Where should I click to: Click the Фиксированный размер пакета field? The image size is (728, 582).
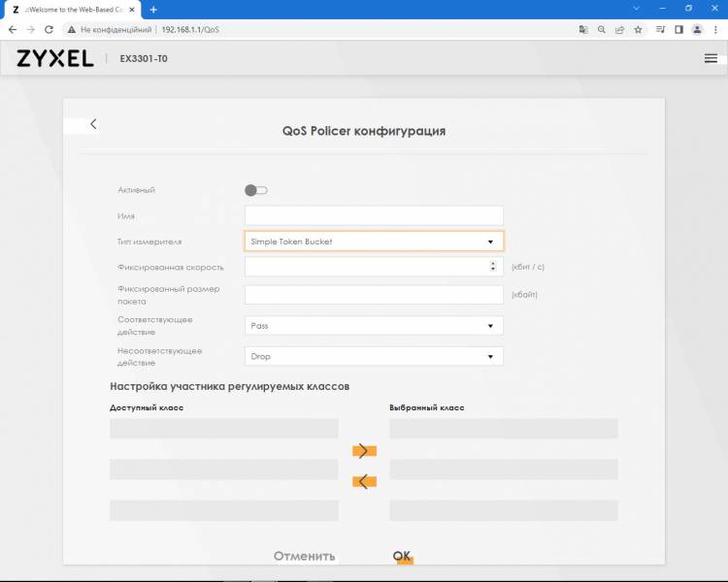pos(374,295)
